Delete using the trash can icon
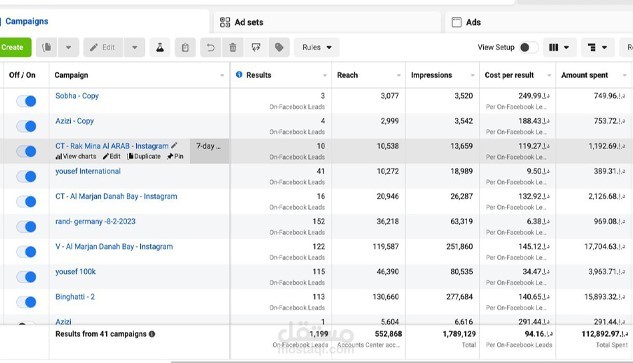Image resolution: width=633 pixels, height=363 pixels. click(x=233, y=47)
